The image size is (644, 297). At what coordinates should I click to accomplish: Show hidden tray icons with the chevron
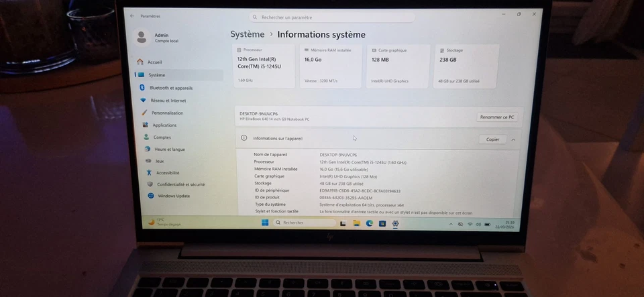(451, 225)
